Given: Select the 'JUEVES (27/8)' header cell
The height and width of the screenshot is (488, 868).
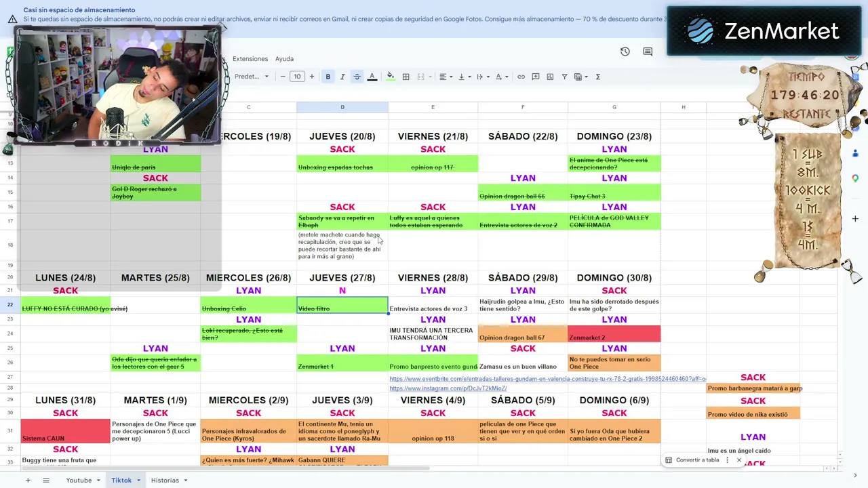Looking at the screenshot, I should click(x=342, y=278).
